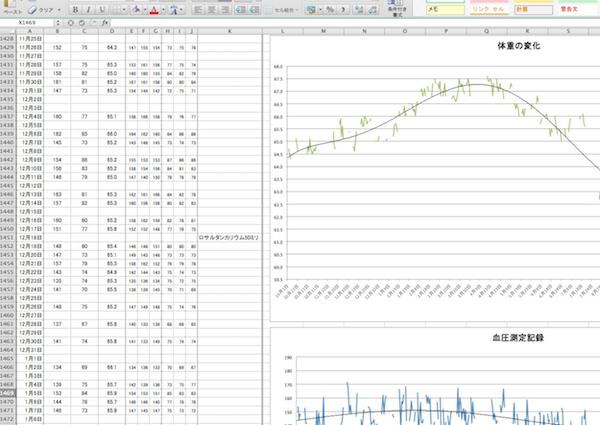The height and width of the screenshot is (425, 600).
Task: Align text left
Action: [198, 10]
